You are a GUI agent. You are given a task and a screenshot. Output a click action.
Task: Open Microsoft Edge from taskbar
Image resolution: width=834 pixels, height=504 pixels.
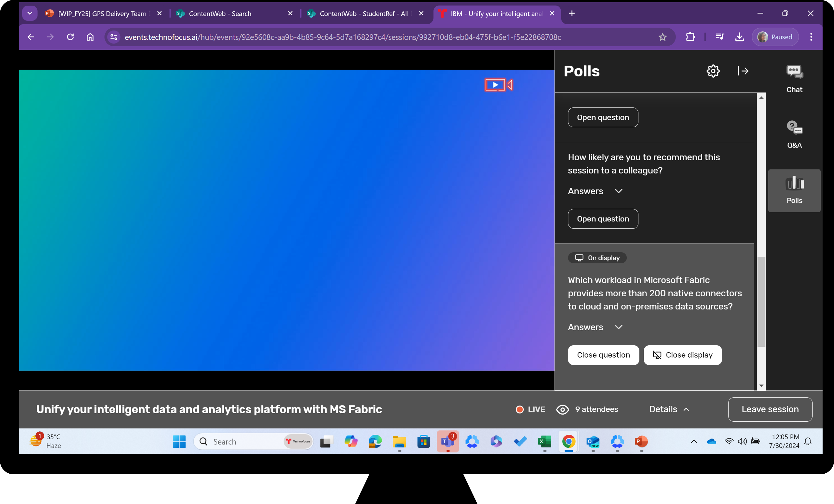click(x=375, y=441)
